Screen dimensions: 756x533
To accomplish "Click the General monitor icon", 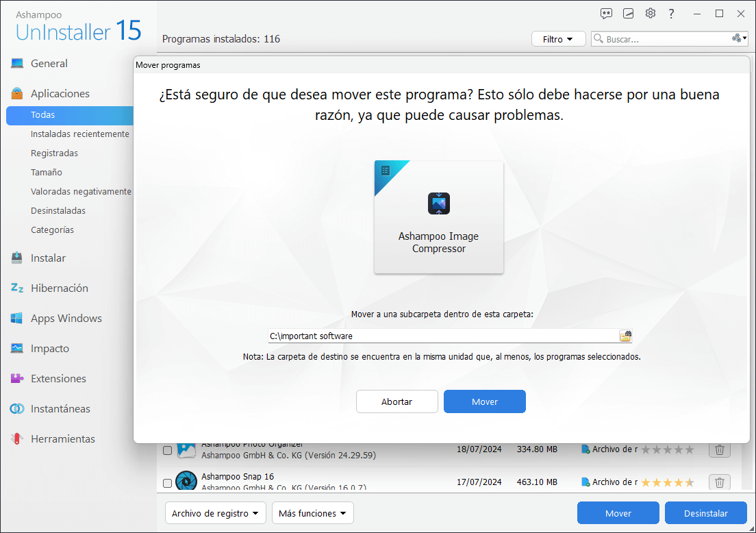I will tap(17, 63).
